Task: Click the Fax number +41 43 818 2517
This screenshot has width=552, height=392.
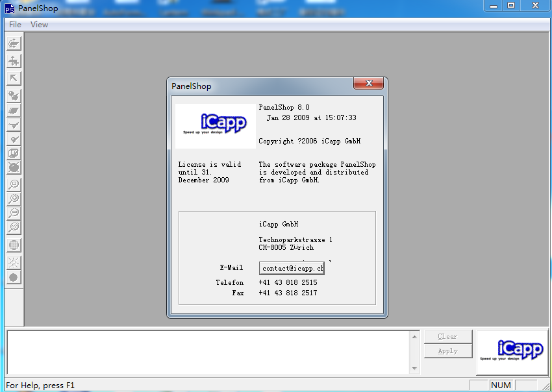Action: [288, 293]
